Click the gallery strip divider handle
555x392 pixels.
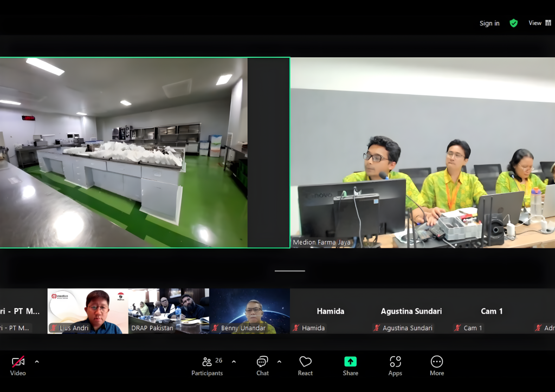(x=289, y=271)
